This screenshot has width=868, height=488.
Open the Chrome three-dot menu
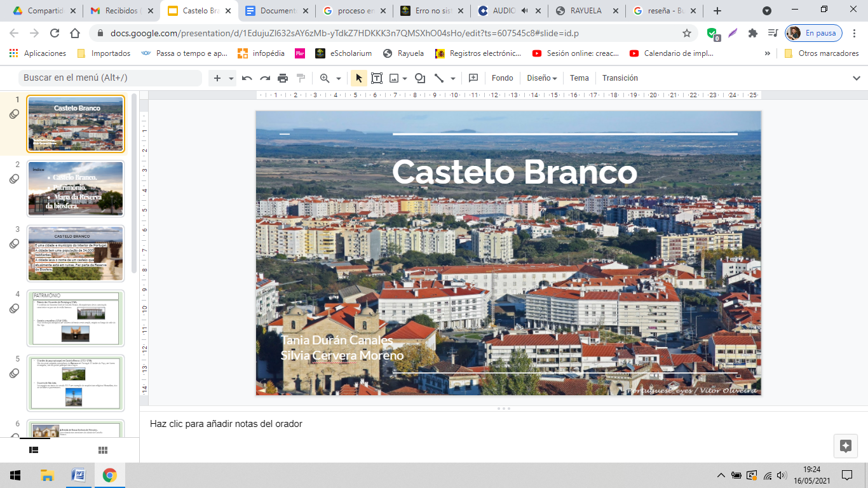point(855,33)
